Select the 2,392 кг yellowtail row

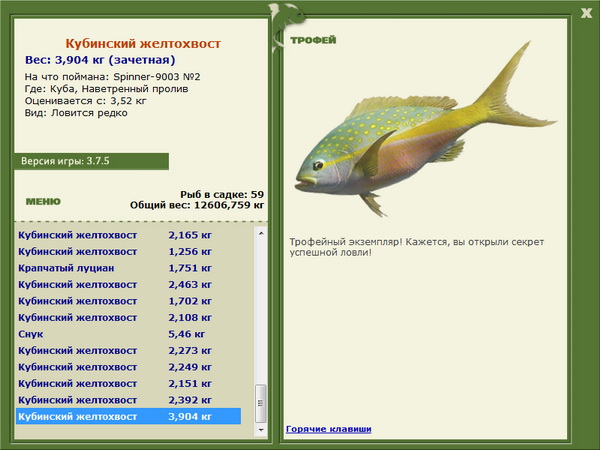click(128, 400)
